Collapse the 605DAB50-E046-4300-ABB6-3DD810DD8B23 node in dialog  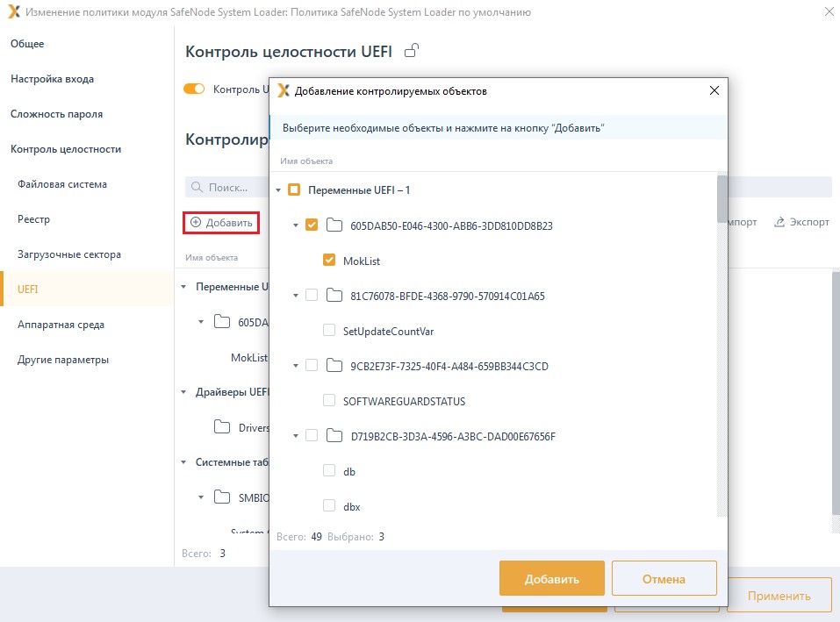tap(296, 225)
